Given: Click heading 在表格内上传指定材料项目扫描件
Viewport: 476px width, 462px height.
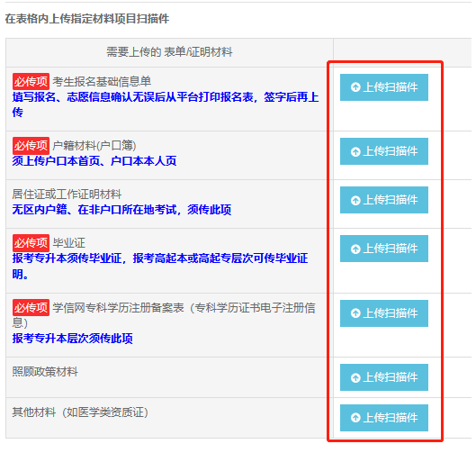Looking at the screenshot, I should (87, 19).
